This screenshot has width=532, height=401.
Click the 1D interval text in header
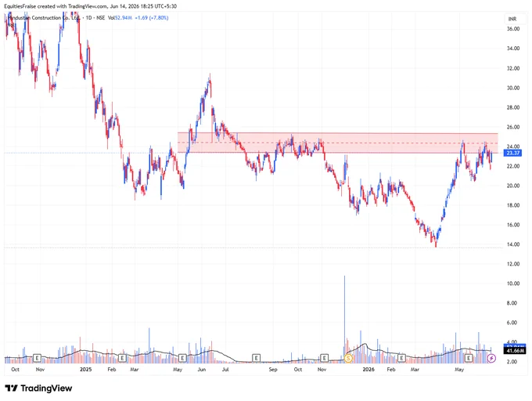click(x=89, y=18)
